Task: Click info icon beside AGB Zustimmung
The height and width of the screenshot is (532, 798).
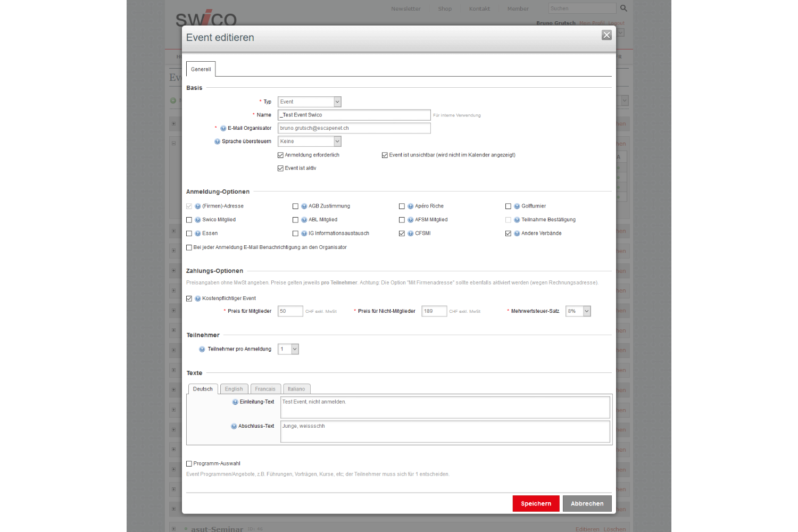Action: 304,206
